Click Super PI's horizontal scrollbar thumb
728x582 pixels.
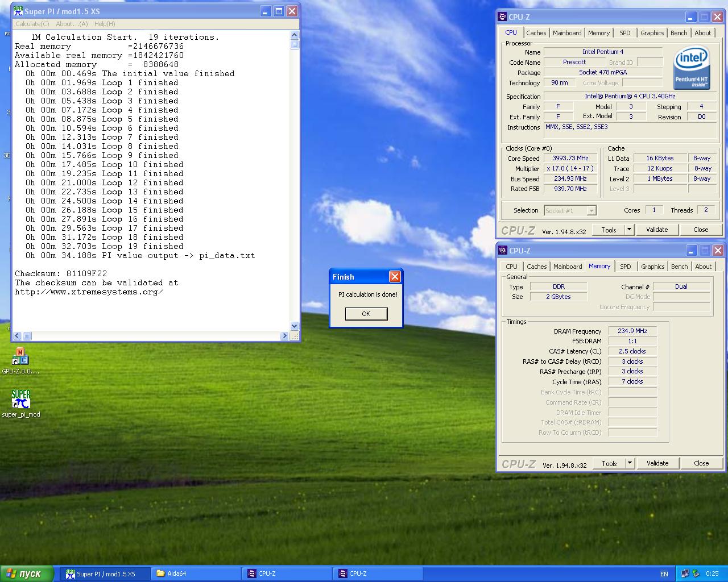point(27,336)
